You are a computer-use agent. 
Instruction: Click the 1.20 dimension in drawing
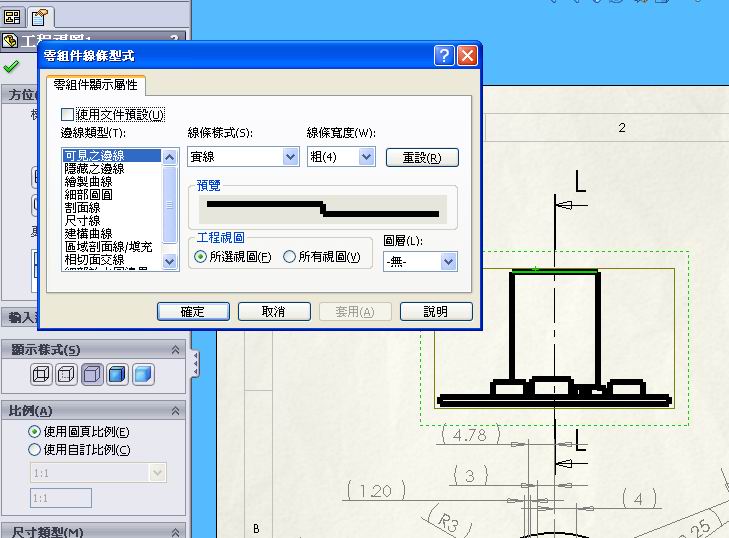(x=377, y=491)
